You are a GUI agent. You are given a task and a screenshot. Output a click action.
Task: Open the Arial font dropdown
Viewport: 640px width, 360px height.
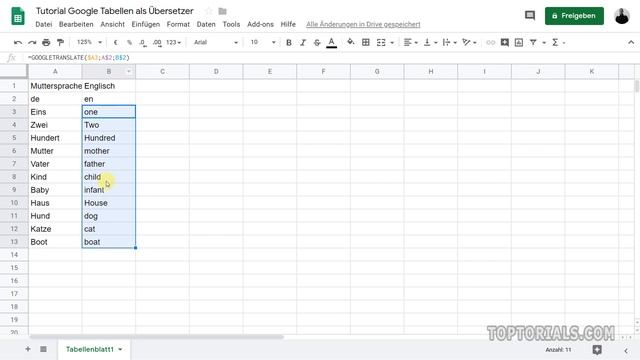pyautogui.click(x=216, y=42)
